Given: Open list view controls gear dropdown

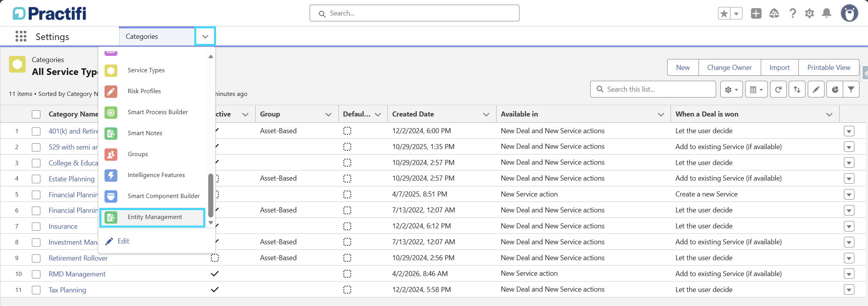Looking at the screenshot, I should point(732,89).
